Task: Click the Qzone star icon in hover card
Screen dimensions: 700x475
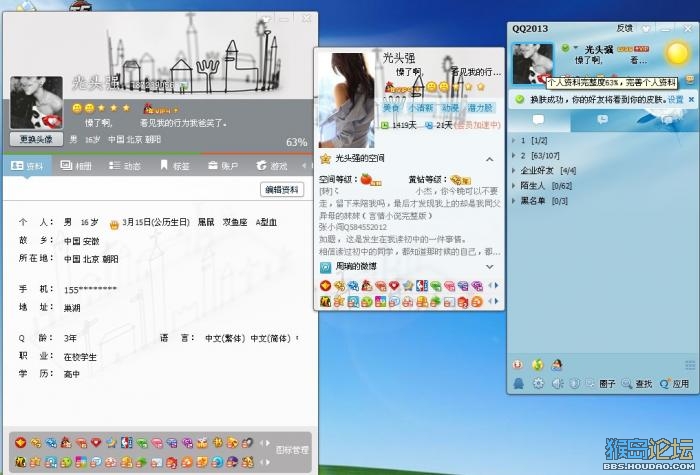Action: [325, 158]
